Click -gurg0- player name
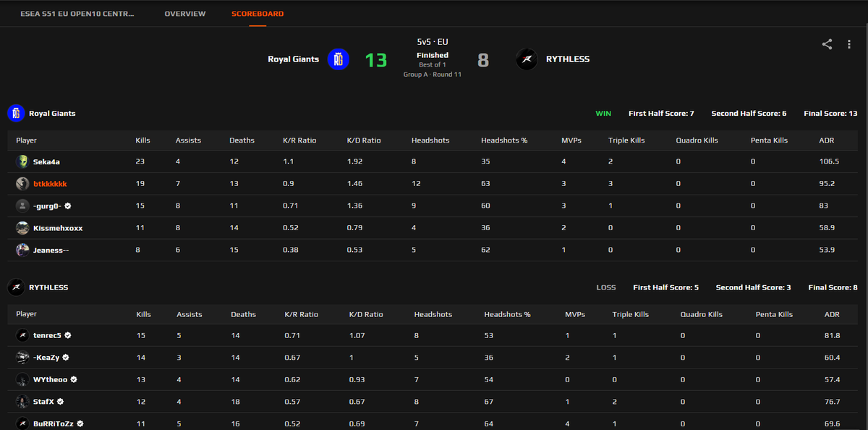 coord(47,206)
